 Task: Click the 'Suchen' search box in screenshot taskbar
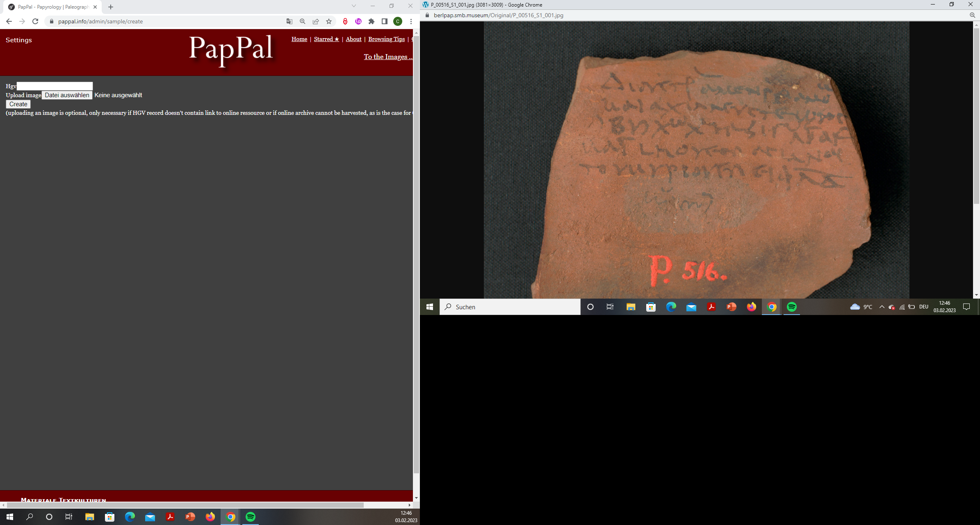pyautogui.click(x=510, y=307)
